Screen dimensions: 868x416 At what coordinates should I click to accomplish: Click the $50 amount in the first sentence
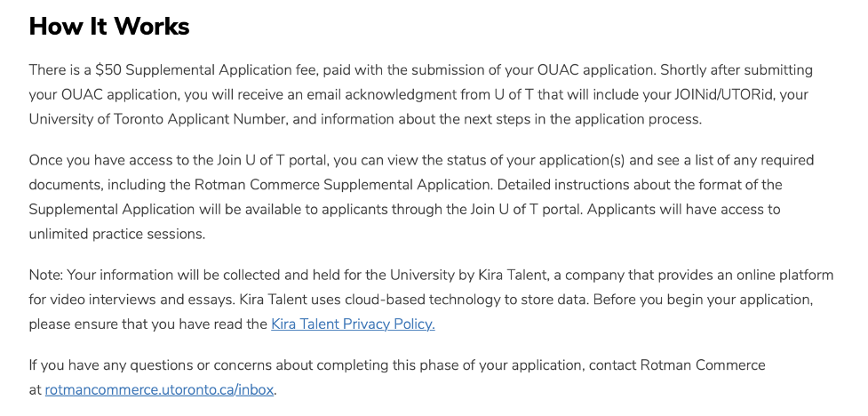[x=108, y=70]
